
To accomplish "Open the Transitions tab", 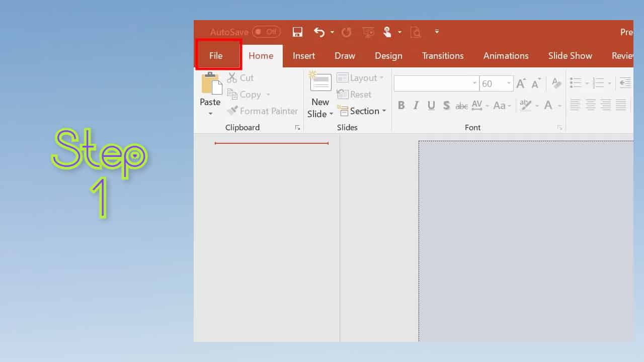I will click(443, 56).
